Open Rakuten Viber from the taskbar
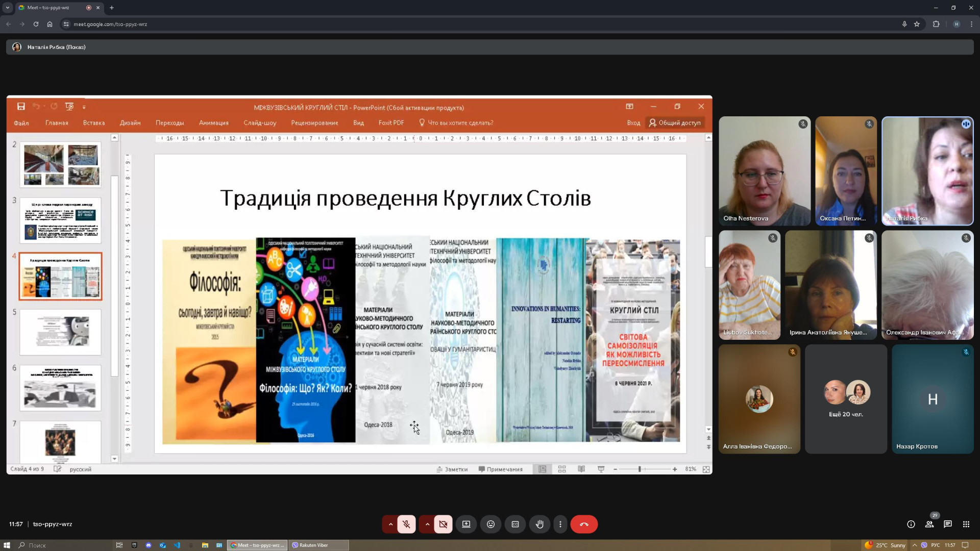 click(x=319, y=545)
